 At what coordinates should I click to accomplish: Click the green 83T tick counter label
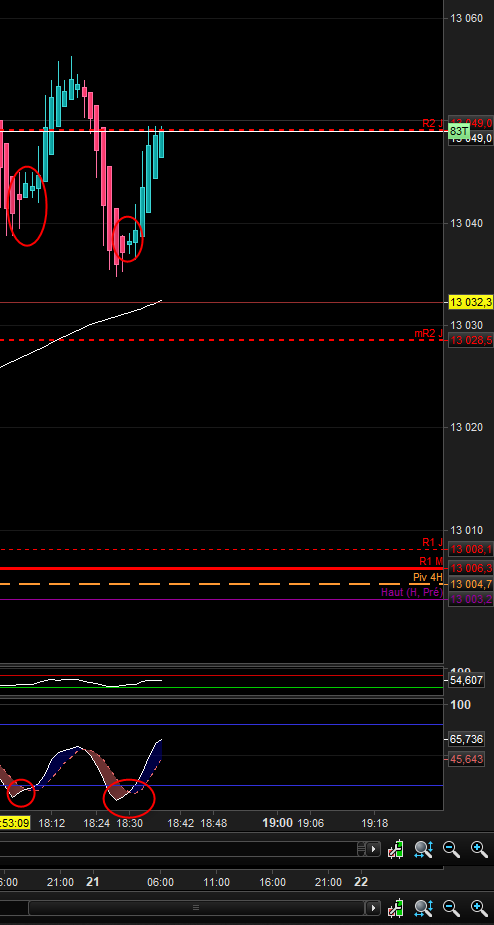point(459,131)
